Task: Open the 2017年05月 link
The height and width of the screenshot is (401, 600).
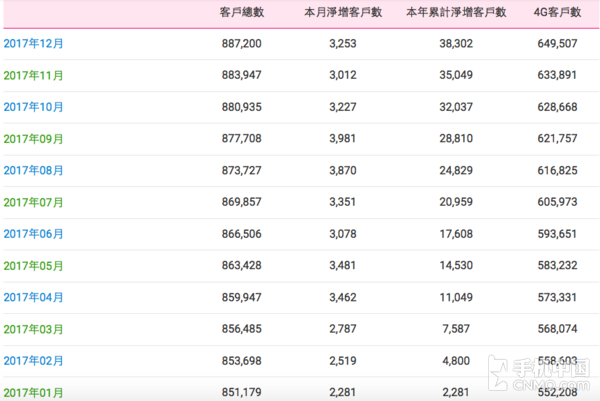Action: (x=34, y=266)
